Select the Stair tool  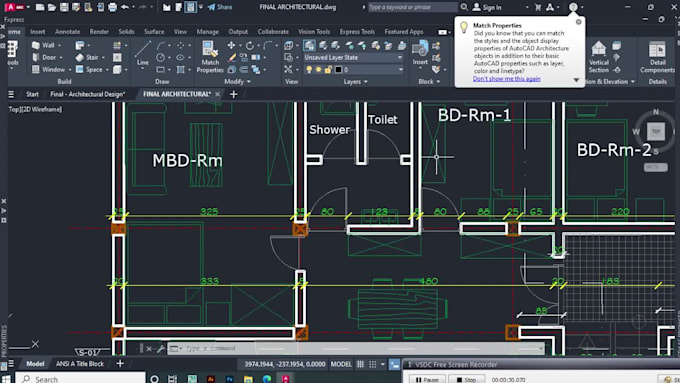[x=87, y=57]
